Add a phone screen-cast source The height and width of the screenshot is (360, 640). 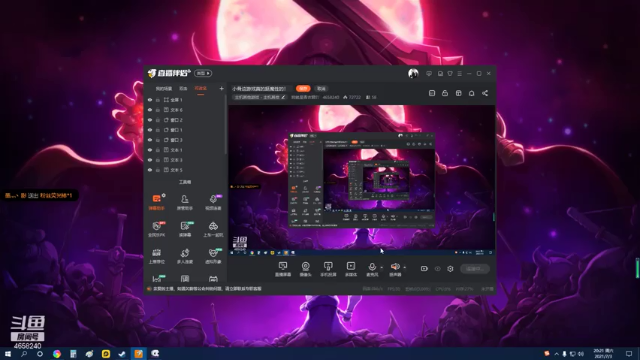coord(328,269)
